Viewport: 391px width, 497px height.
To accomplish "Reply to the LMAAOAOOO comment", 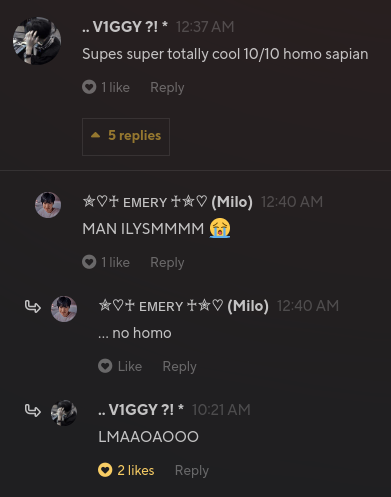I will [x=192, y=470].
